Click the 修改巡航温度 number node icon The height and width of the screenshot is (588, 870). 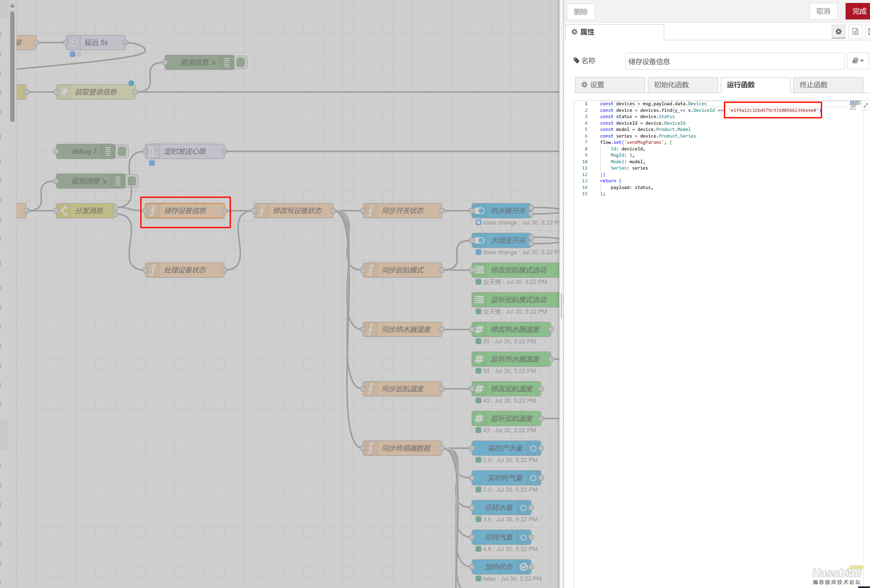coord(480,388)
